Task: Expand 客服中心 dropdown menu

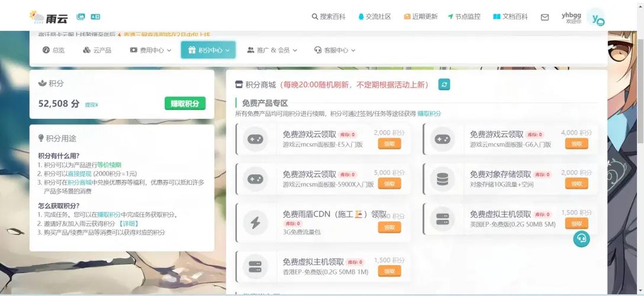Action: coord(334,50)
